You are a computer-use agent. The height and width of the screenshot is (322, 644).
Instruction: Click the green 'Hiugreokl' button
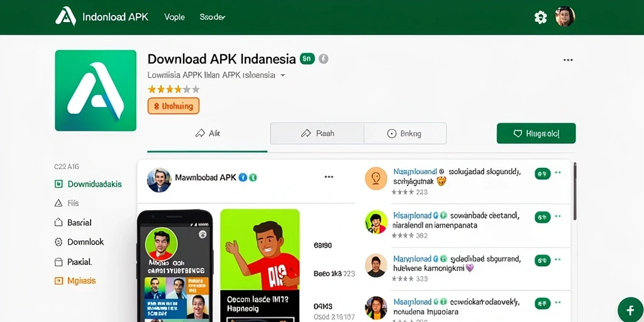click(x=536, y=133)
